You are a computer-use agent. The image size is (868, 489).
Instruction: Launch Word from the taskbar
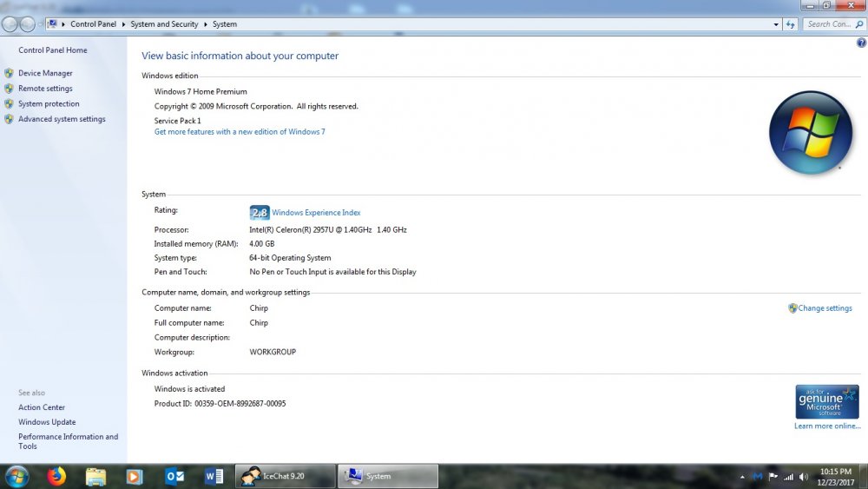pyautogui.click(x=214, y=476)
